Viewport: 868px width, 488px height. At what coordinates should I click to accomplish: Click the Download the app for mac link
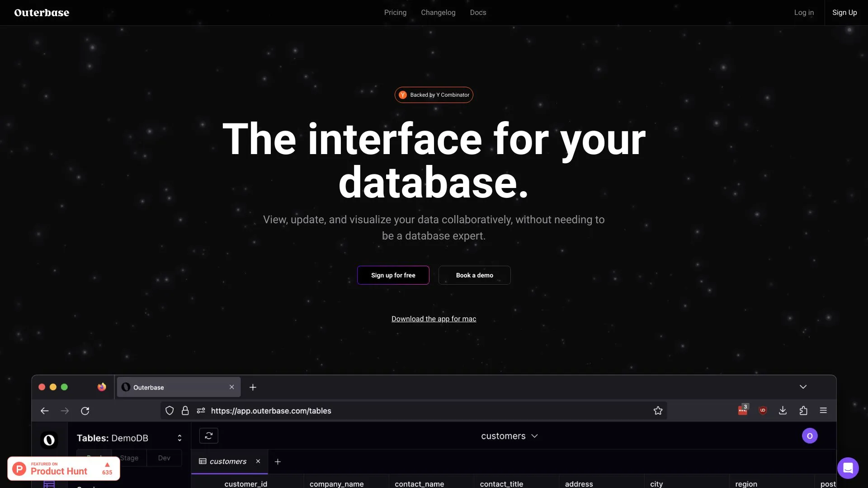click(434, 319)
